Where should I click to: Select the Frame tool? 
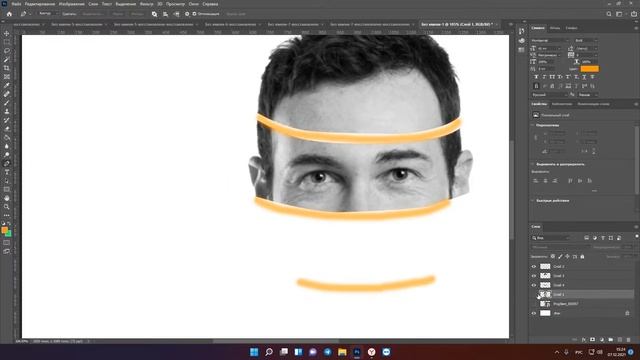pyautogui.click(x=7, y=77)
